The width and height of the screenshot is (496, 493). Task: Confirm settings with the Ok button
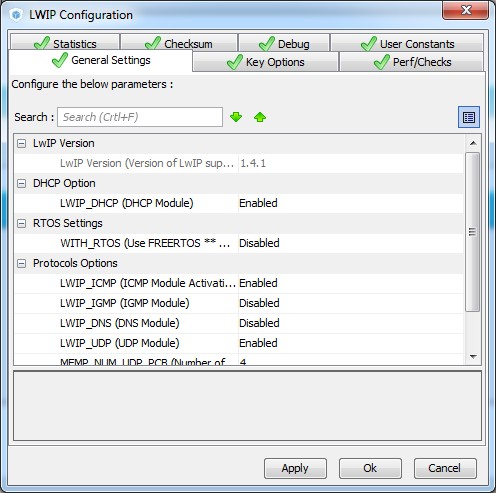click(x=370, y=468)
